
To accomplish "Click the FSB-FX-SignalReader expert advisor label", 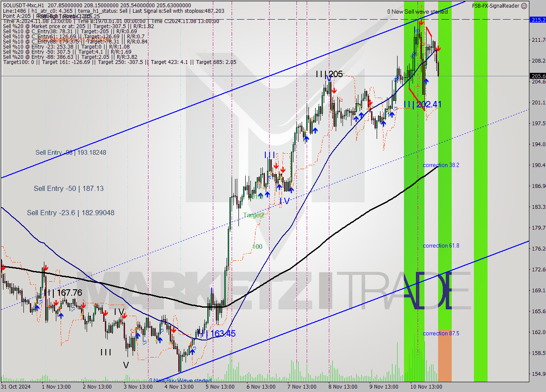I will [496, 6].
